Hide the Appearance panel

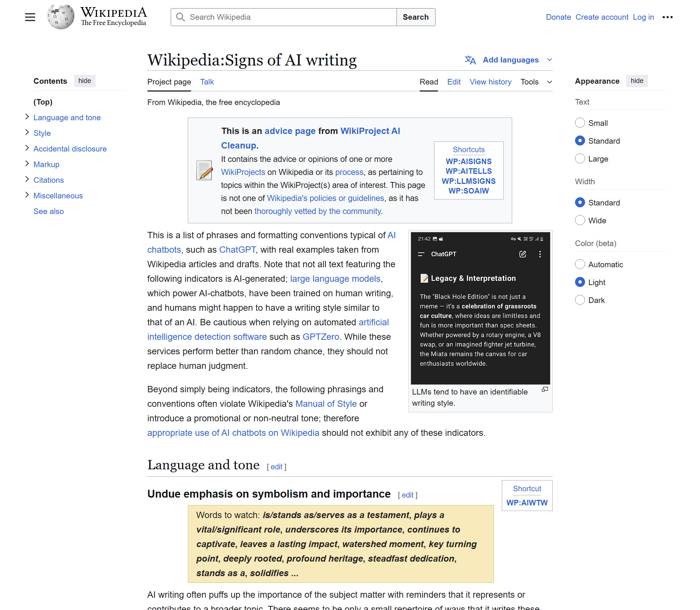tap(637, 81)
